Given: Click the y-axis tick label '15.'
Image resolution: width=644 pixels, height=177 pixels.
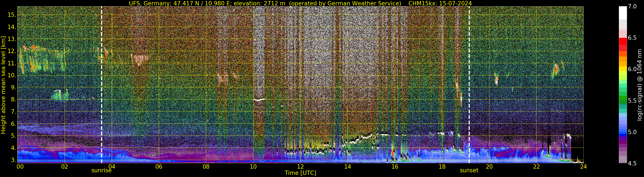Looking at the screenshot, I should click(12, 15).
